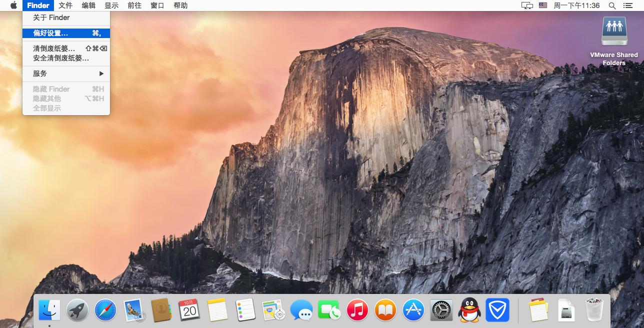
Task: Open Launchpad from the Dock
Action: point(77,310)
